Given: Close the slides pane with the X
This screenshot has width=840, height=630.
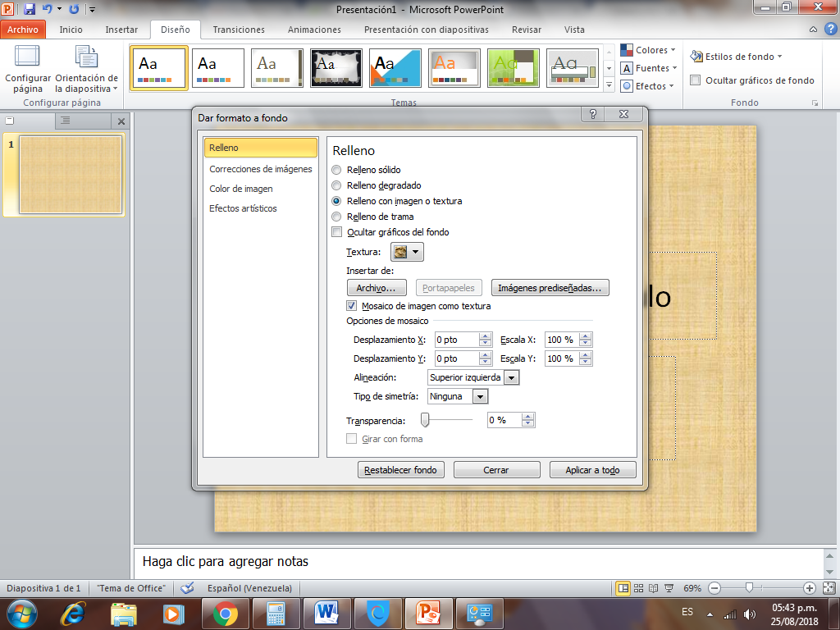Looking at the screenshot, I should point(121,121).
